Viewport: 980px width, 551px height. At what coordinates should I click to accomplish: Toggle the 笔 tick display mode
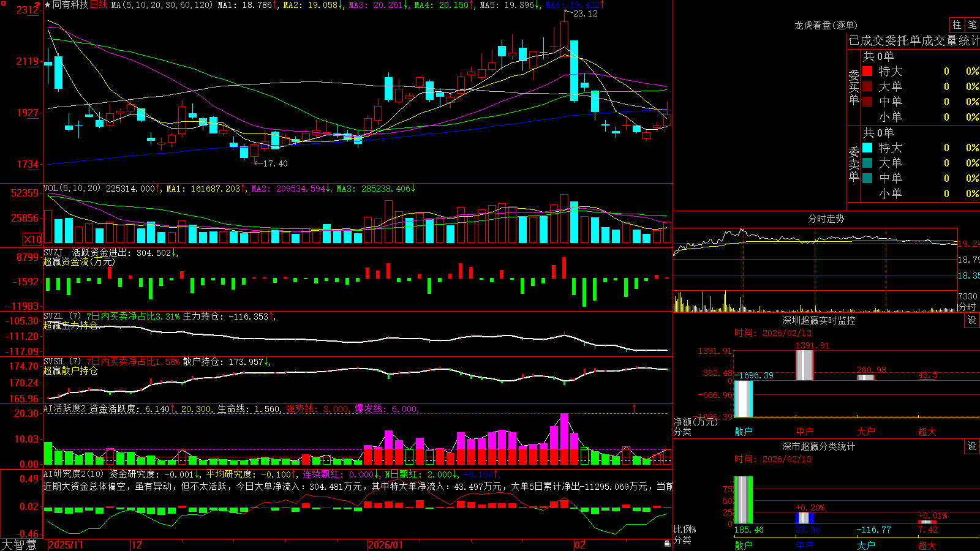tap(972, 24)
